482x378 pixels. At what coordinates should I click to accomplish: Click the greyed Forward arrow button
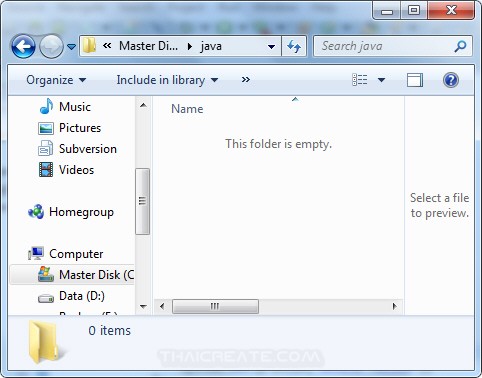tap(51, 46)
